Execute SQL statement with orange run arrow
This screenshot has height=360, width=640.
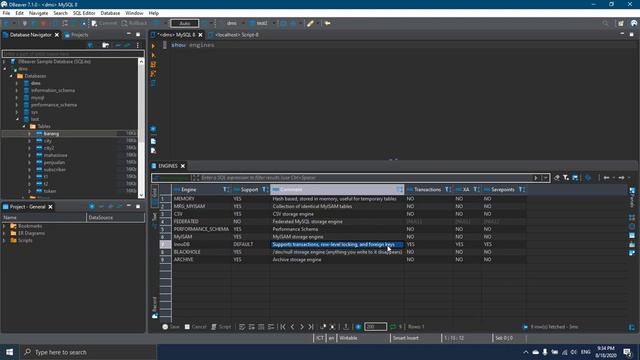(153, 46)
